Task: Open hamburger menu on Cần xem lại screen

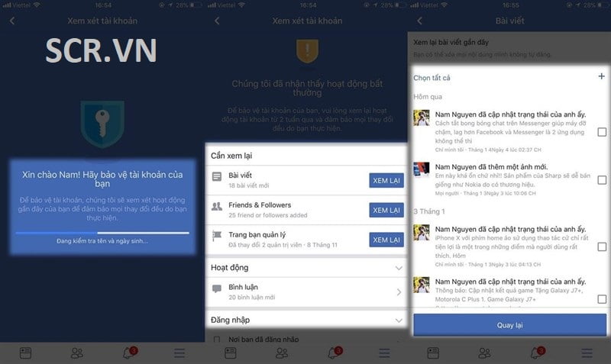Action: pyautogui.click(x=384, y=353)
